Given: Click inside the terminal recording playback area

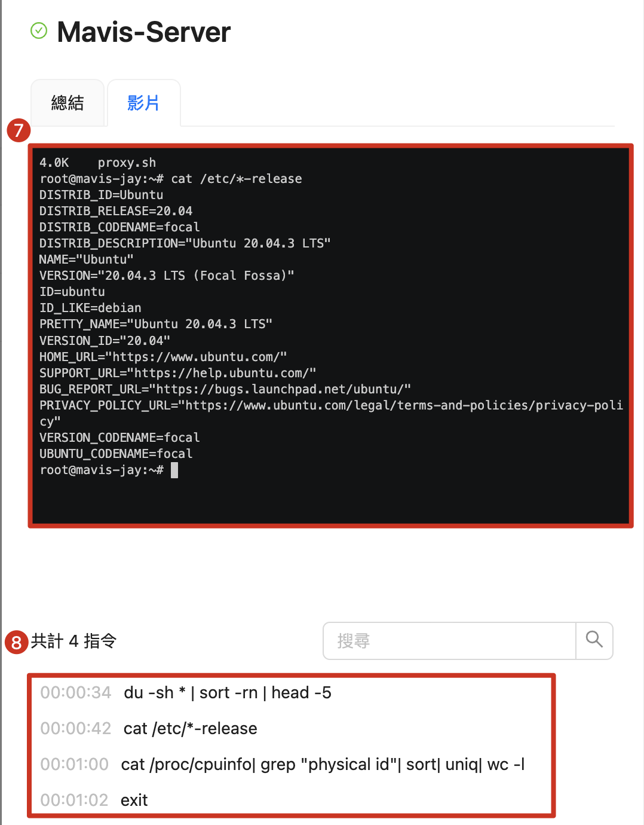Looking at the screenshot, I should pyautogui.click(x=331, y=336).
